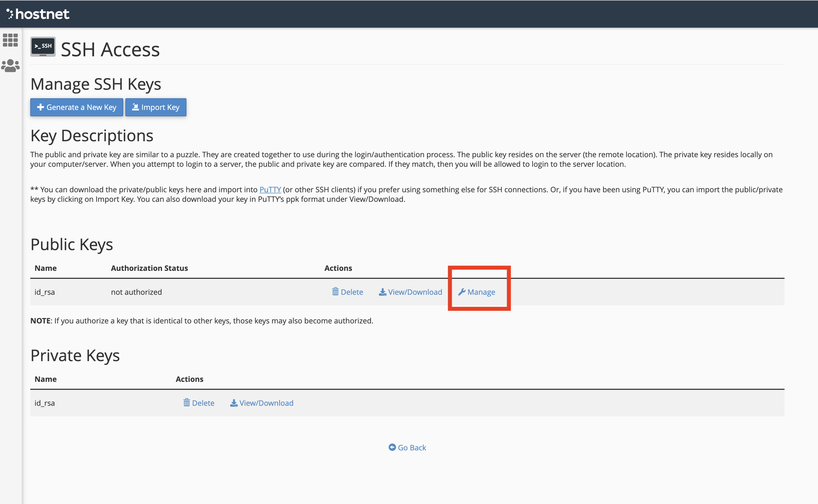
Task: Click the SSH terminal icon by title
Action: [x=43, y=47]
